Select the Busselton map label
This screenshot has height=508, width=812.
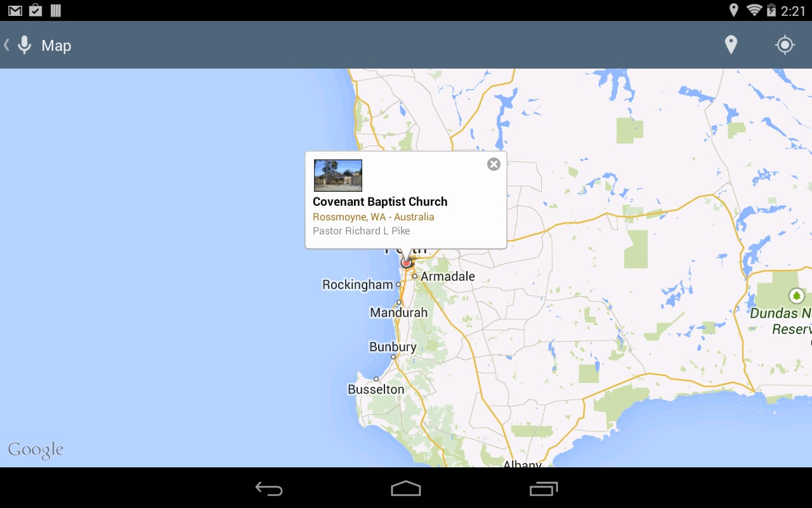pos(376,389)
